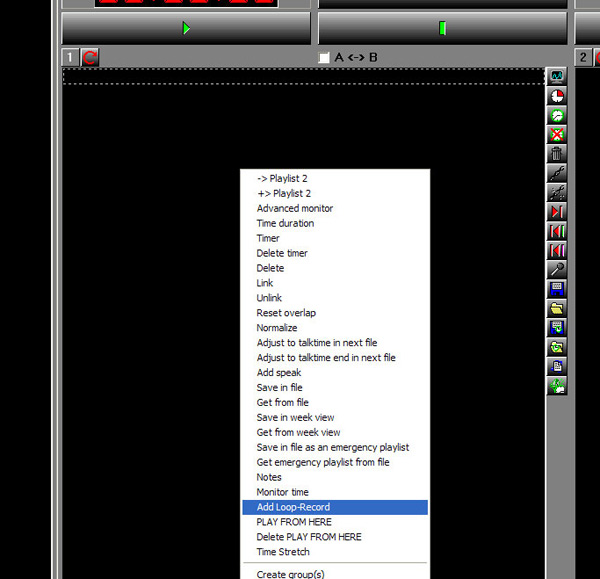The width and height of the screenshot is (600, 579).
Task: Click the highlighted Add Loop-Record entry
Action: pyautogui.click(x=335, y=507)
